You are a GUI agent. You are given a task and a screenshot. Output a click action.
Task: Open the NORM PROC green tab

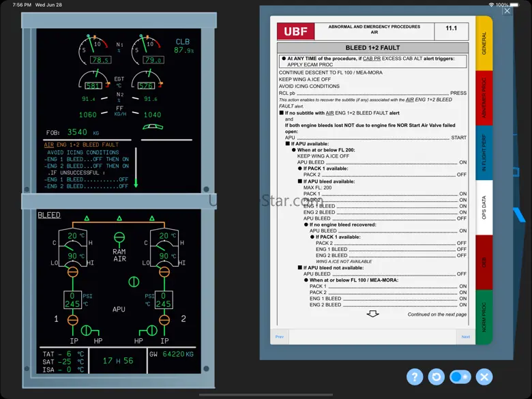[x=484, y=317]
